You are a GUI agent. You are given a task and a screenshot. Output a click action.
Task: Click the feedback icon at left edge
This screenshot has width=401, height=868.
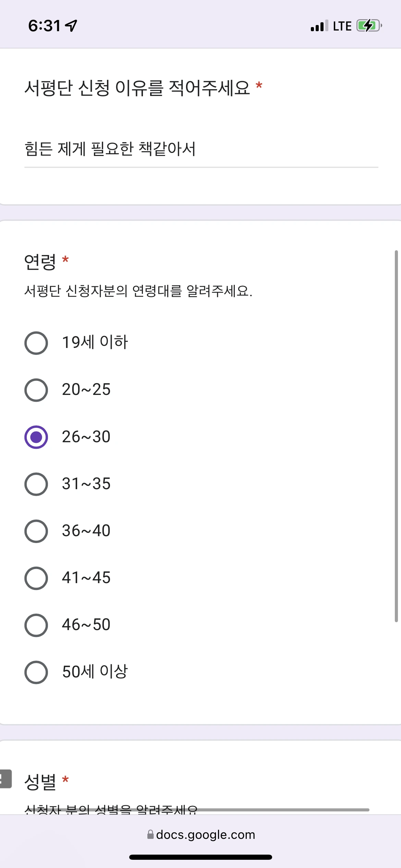(5, 779)
